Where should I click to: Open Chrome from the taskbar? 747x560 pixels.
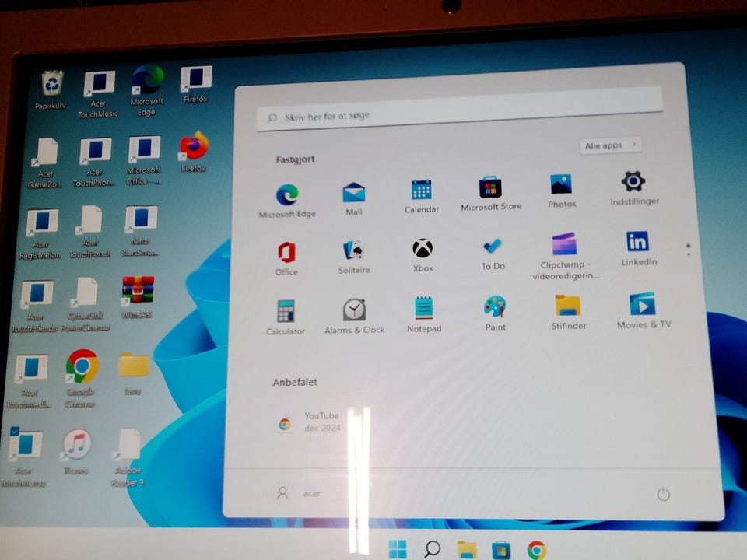(x=536, y=550)
